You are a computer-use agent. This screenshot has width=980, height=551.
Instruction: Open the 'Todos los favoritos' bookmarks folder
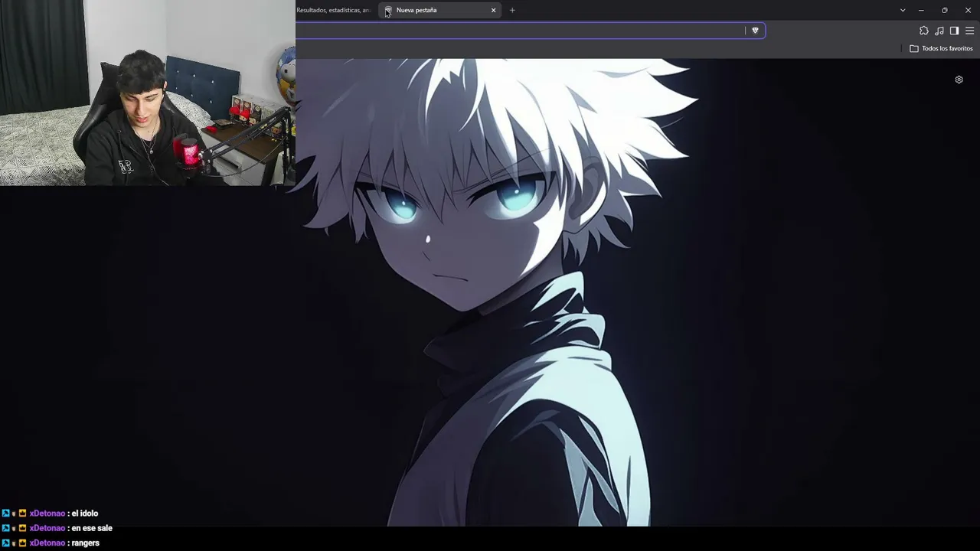(x=941, y=48)
